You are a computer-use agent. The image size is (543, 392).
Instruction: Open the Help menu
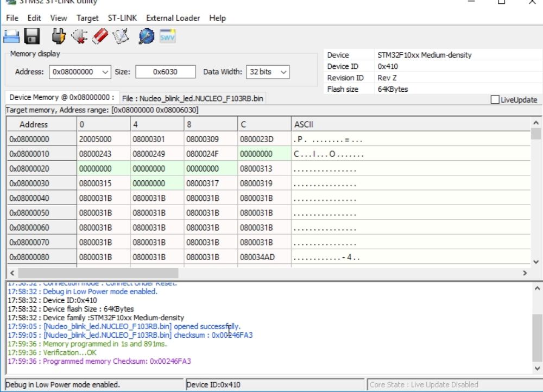[218, 18]
